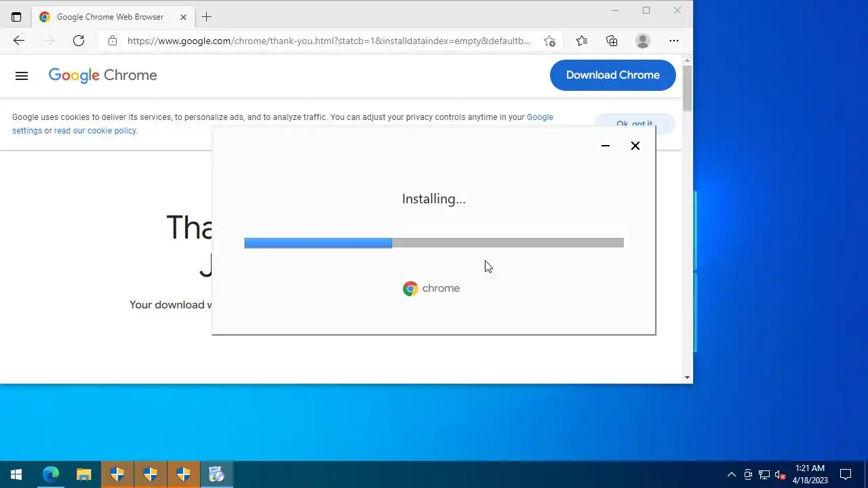
Task: Select the first security shield taskbar item
Action: (117, 474)
